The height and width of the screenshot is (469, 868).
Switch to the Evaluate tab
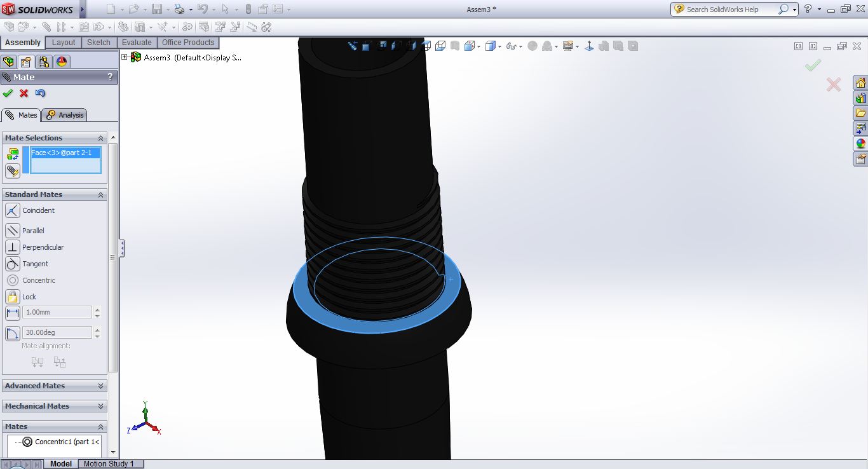point(137,43)
